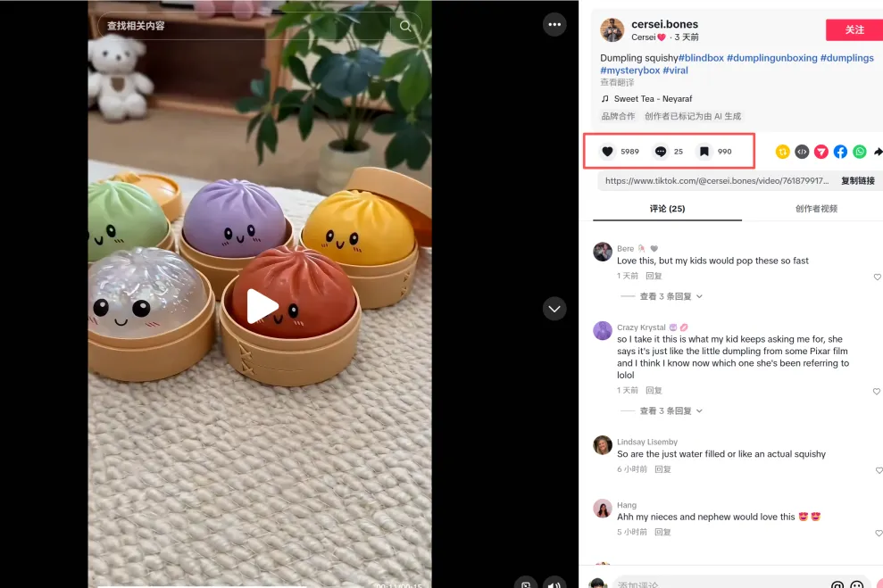Image resolution: width=883 pixels, height=588 pixels.
Task: Click the red 关注 follow button
Action: 854,29
